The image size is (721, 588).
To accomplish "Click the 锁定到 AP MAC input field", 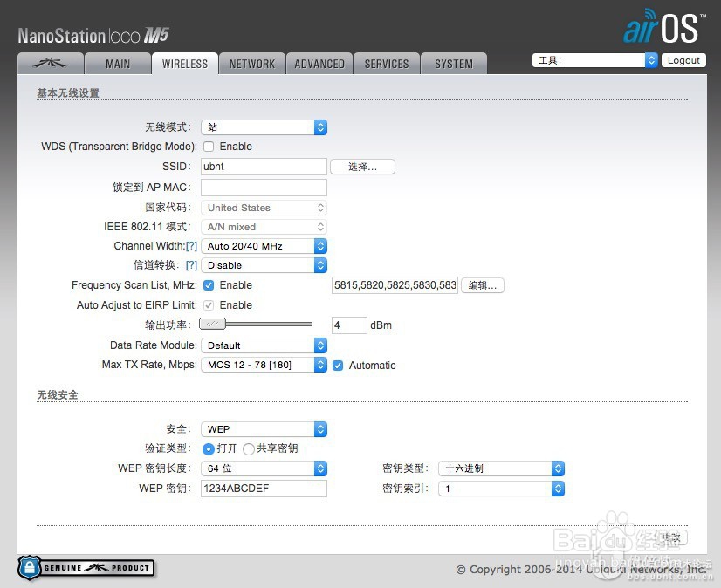I will tap(264, 188).
